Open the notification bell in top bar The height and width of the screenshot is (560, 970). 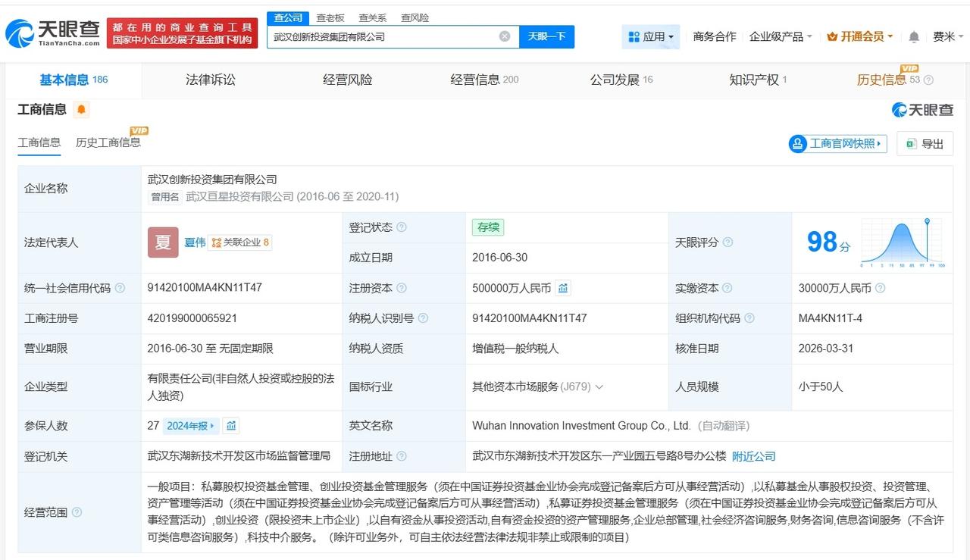click(x=914, y=36)
